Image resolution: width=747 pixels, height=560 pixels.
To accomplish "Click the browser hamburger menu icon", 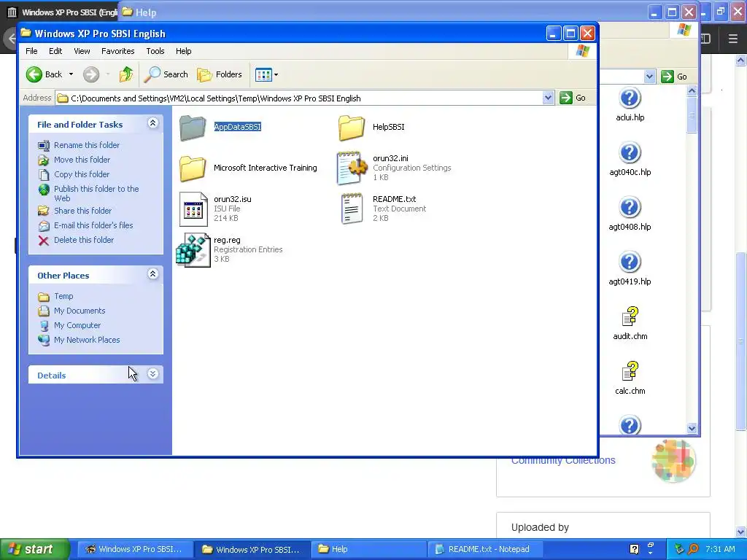I will 732,39.
